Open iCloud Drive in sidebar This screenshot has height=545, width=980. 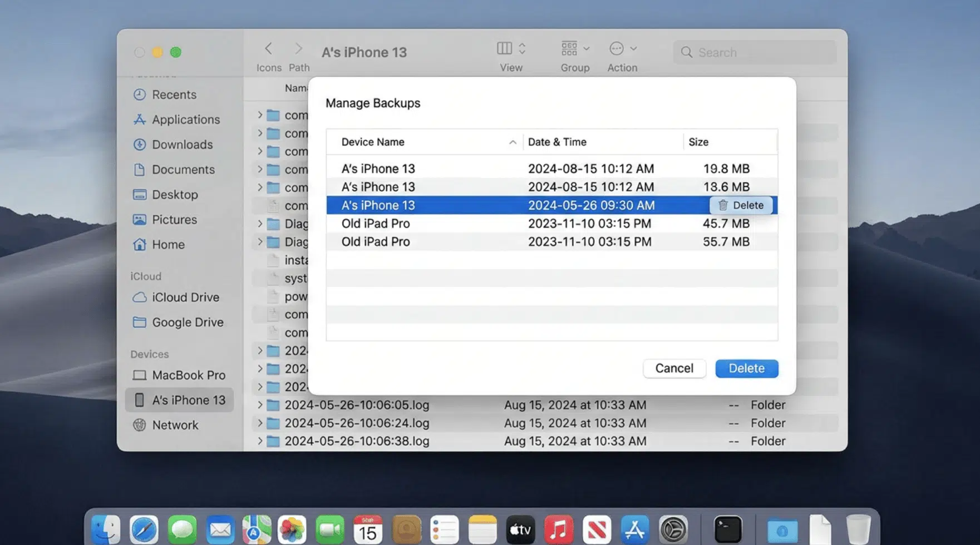[x=176, y=298]
